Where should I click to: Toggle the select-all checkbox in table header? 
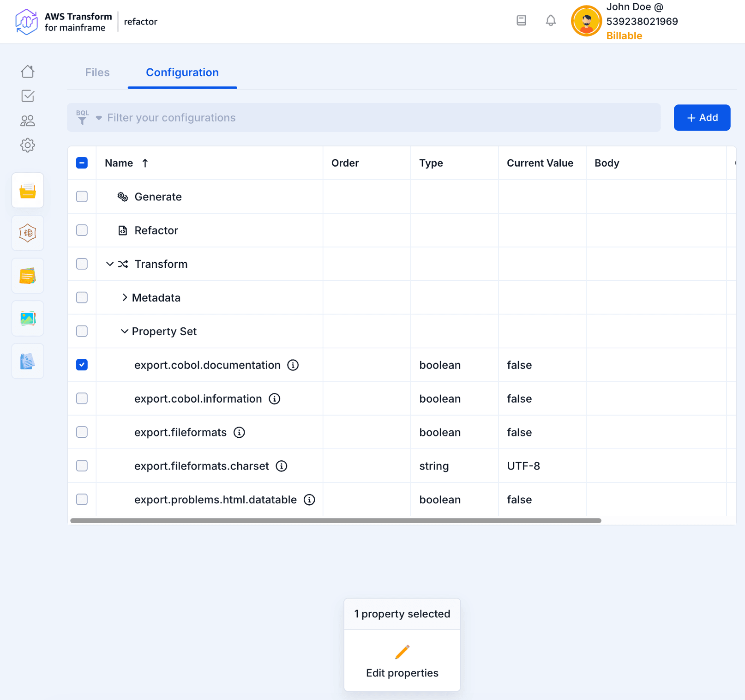82,163
